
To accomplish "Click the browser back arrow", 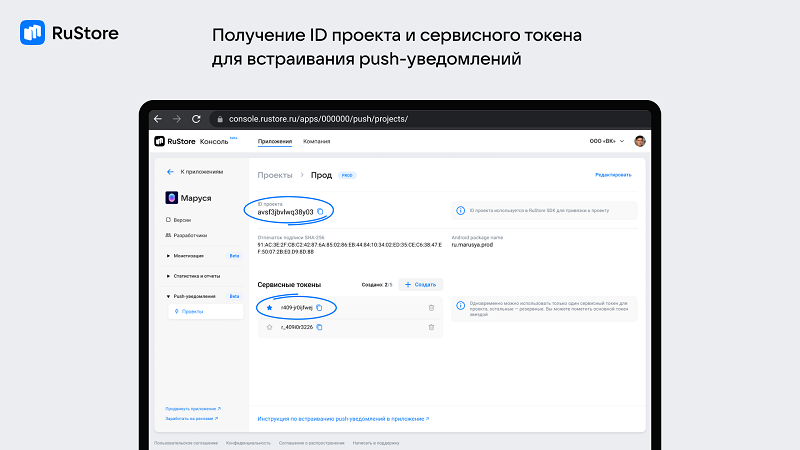I will coord(158,118).
